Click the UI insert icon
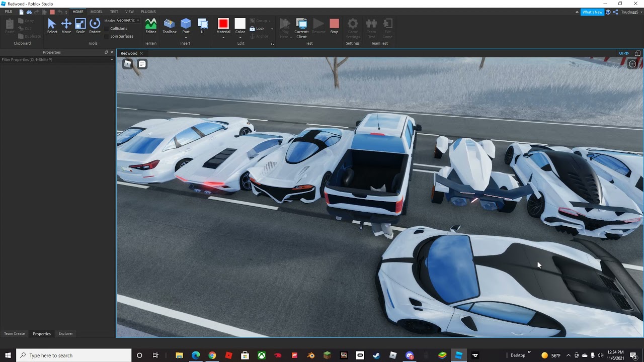644x362 pixels. pos(203,26)
